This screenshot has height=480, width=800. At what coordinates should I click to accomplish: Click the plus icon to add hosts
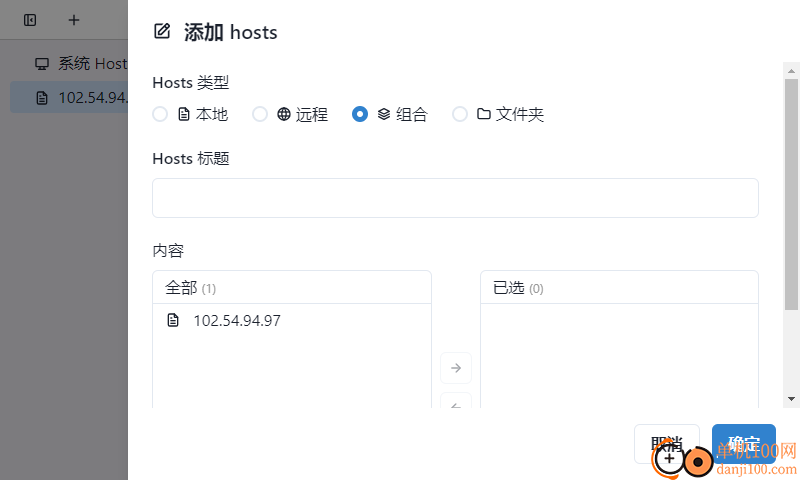click(x=74, y=20)
